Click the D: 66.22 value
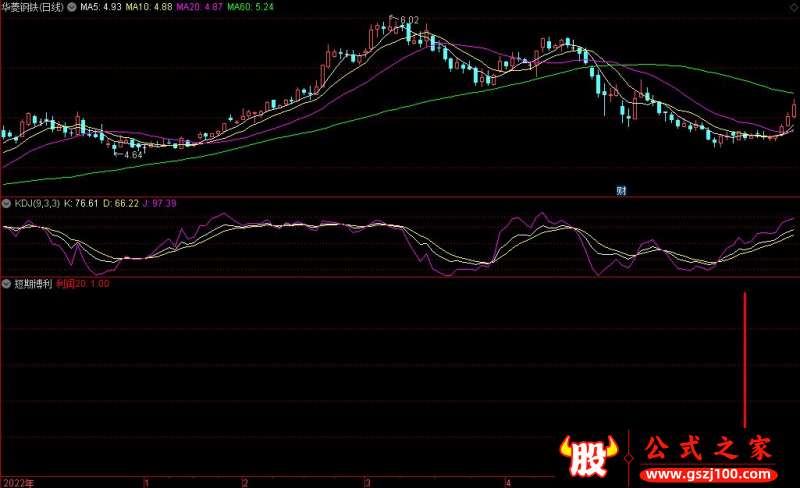The image size is (800, 488). tap(121, 204)
